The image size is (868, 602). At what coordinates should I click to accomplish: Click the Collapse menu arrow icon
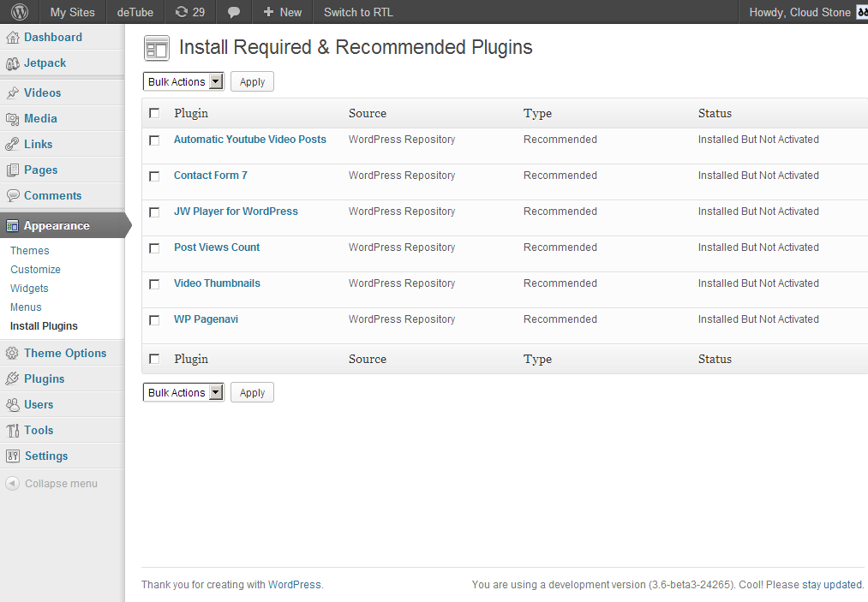tap(12, 484)
